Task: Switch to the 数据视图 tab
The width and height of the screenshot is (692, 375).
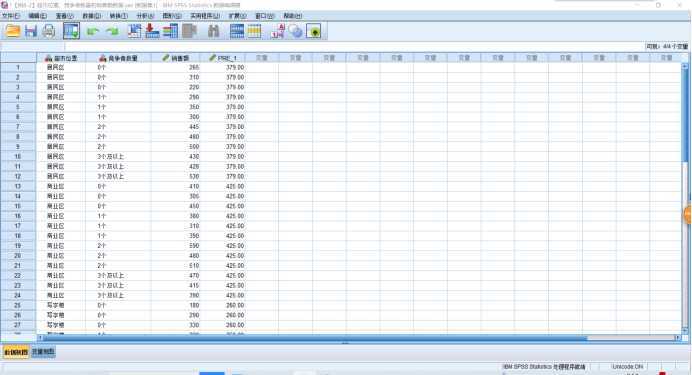Action: (16, 352)
